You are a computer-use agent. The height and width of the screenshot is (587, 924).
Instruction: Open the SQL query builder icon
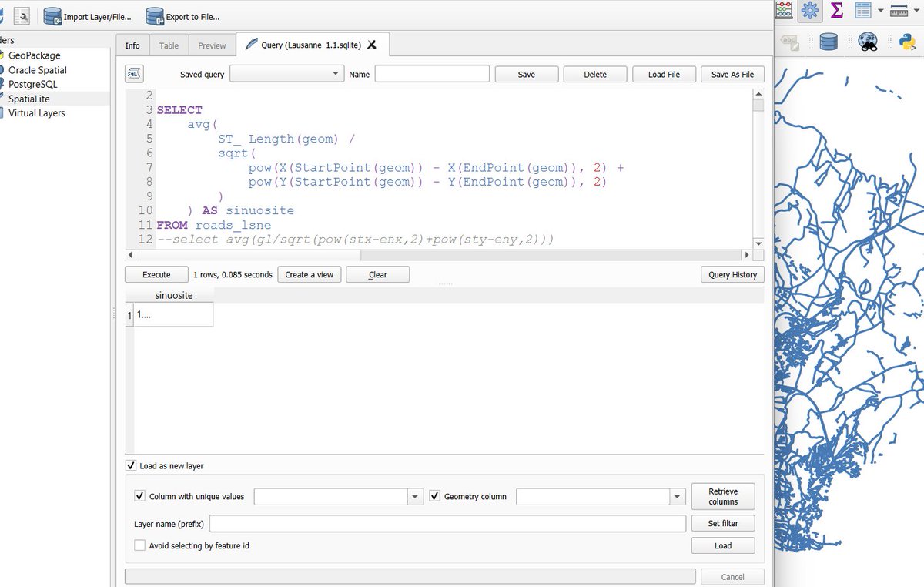click(x=134, y=74)
